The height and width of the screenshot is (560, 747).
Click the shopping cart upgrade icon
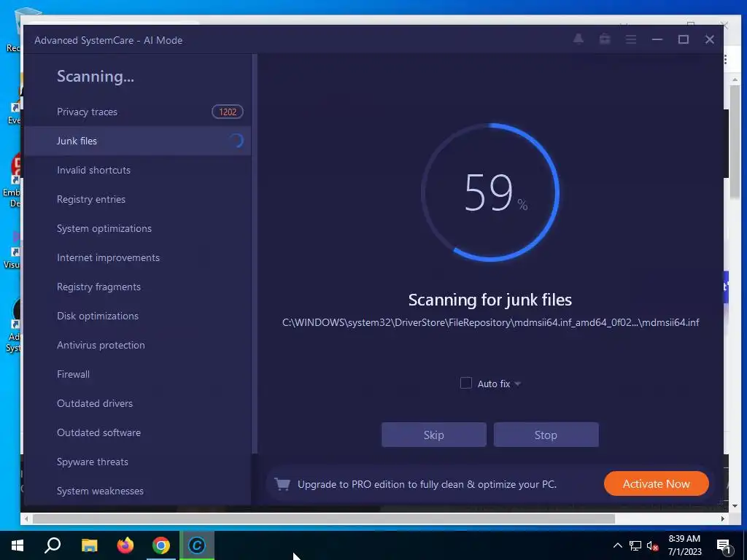(x=282, y=484)
